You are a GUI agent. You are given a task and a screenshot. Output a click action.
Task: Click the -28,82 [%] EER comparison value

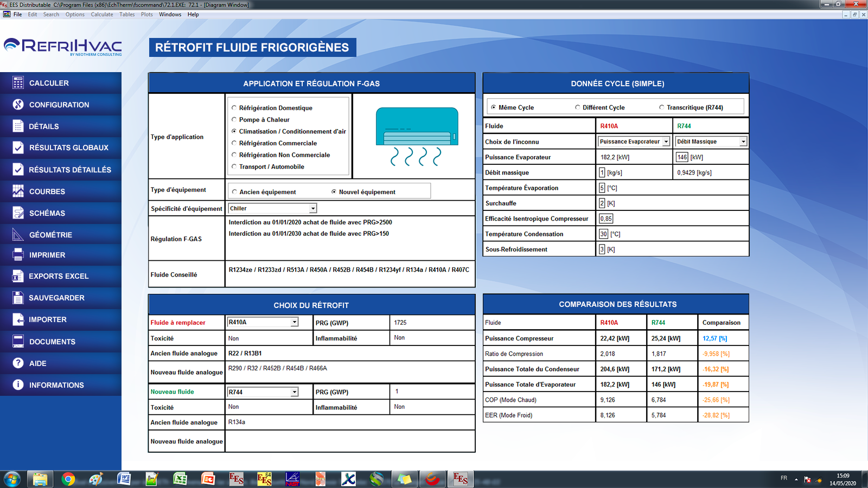pos(716,415)
